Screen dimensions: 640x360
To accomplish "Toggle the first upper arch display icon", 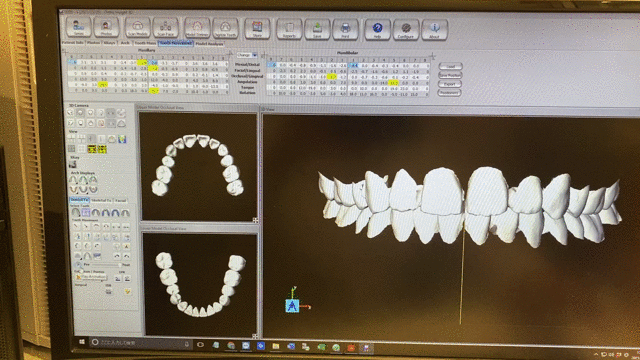I will [x=73, y=180].
